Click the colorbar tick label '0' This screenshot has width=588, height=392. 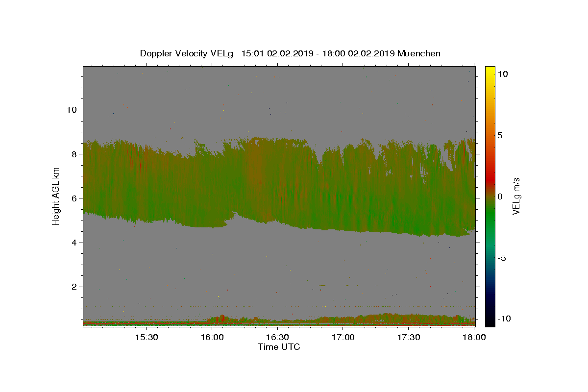[x=500, y=196]
